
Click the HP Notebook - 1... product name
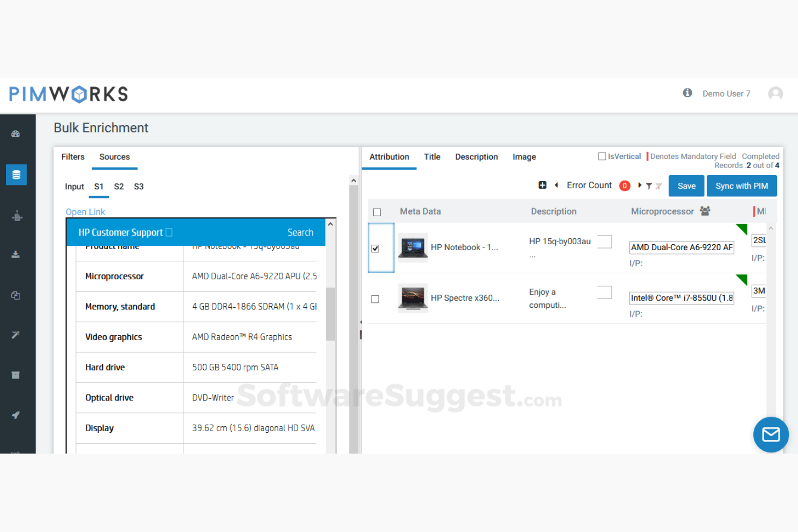pyautogui.click(x=464, y=247)
